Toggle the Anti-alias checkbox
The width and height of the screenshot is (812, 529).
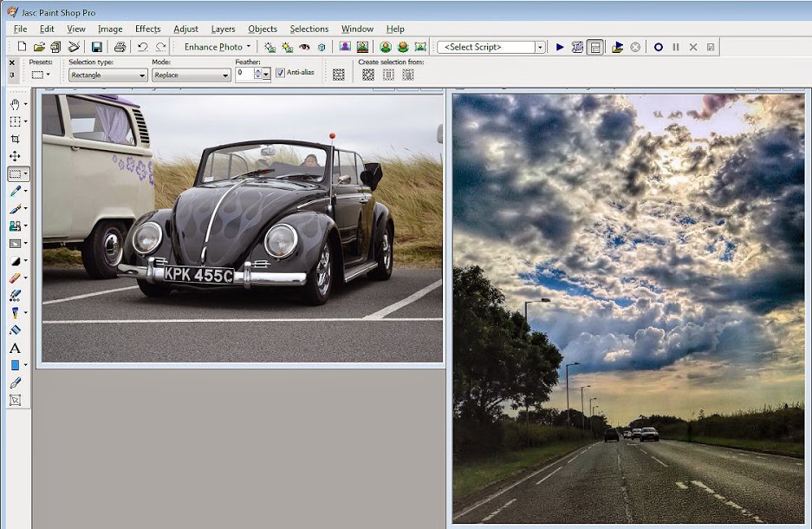(x=280, y=73)
